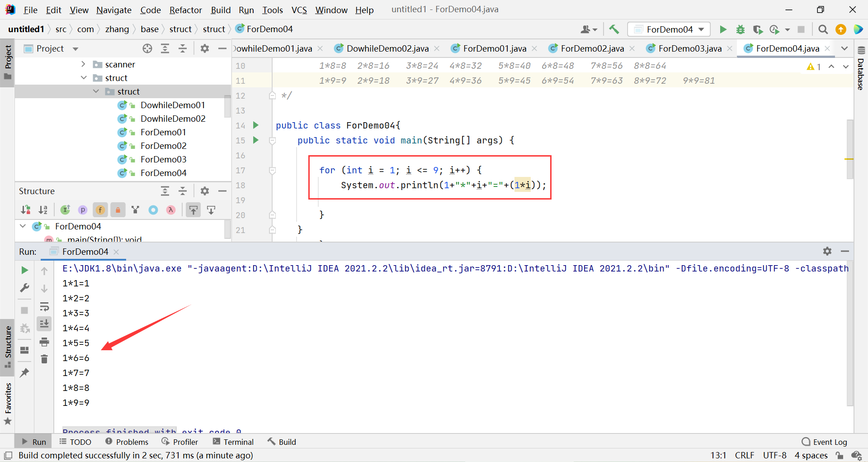Click gutter run arrow beside class ForDemo04
868x462 pixels.
pos(255,125)
